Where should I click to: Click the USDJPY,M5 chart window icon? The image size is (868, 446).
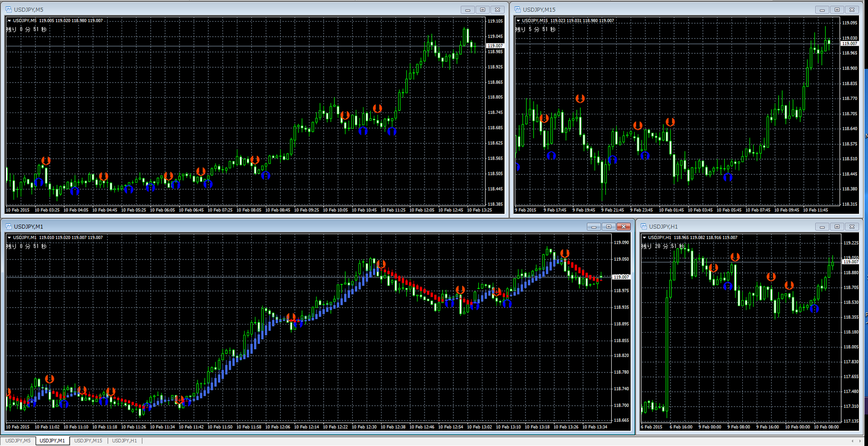(8, 9)
